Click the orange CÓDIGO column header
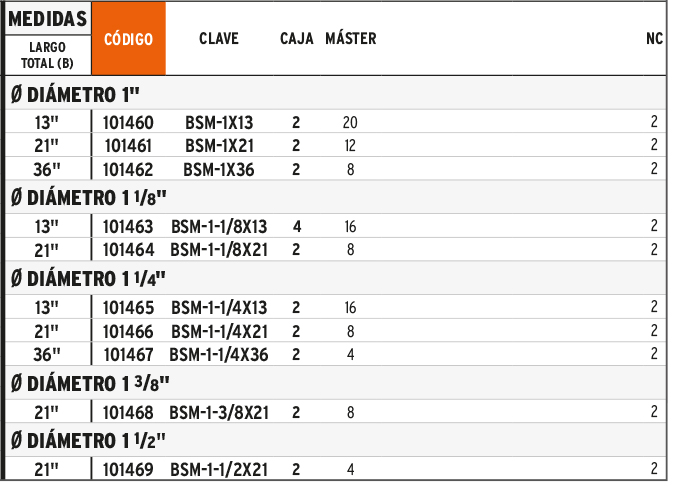674x490 pixels. [129, 39]
